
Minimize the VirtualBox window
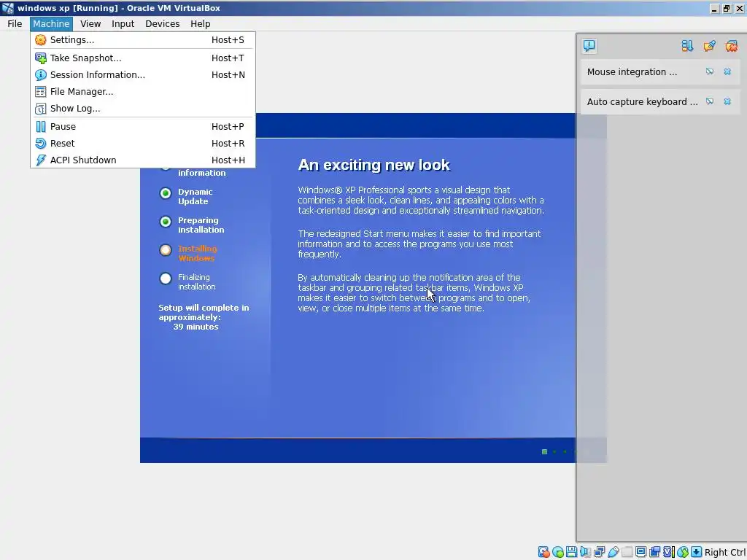click(x=713, y=9)
